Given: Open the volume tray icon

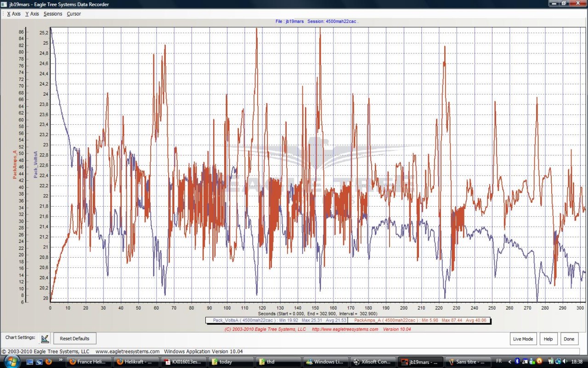Looking at the screenshot, I should pos(564,362).
